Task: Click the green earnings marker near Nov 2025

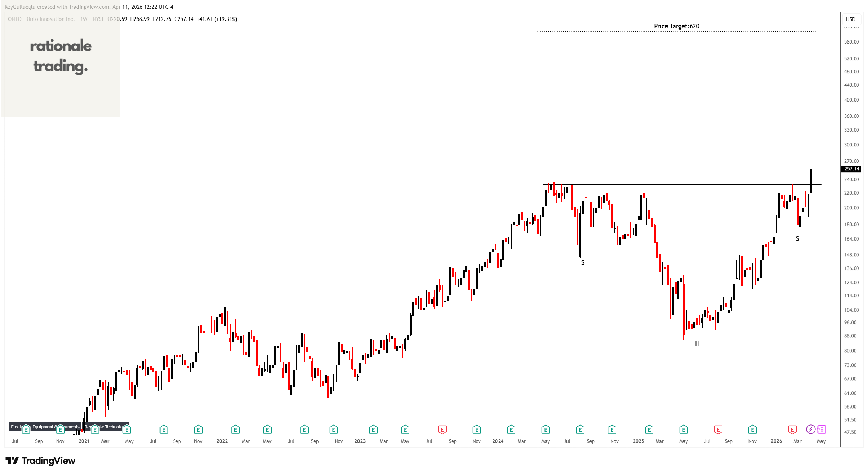Action: pos(752,429)
